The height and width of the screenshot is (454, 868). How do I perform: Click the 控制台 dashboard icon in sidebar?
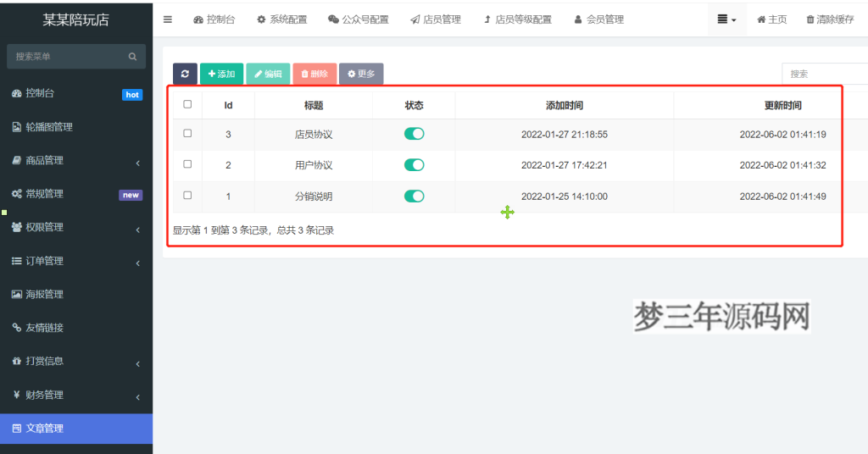[17, 93]
